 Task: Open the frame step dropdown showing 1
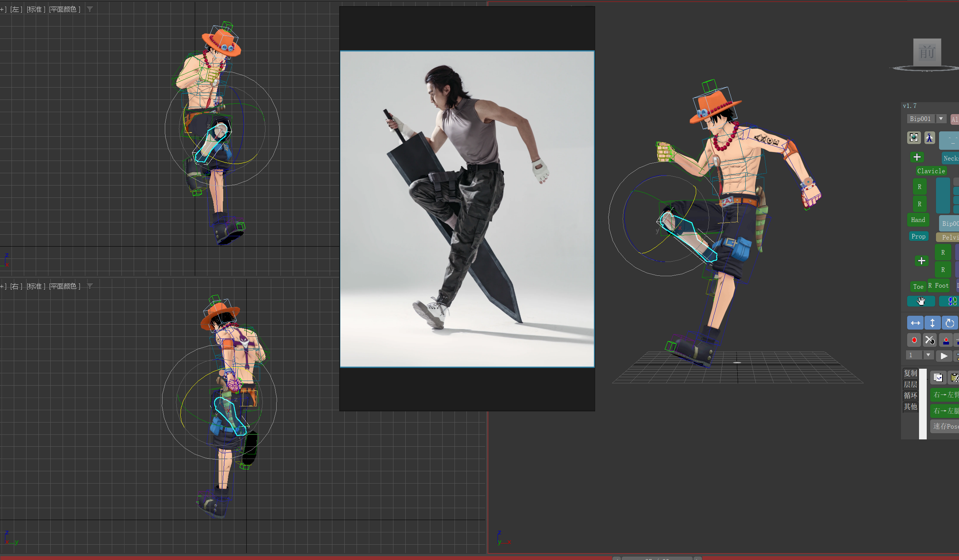(928, 355)
